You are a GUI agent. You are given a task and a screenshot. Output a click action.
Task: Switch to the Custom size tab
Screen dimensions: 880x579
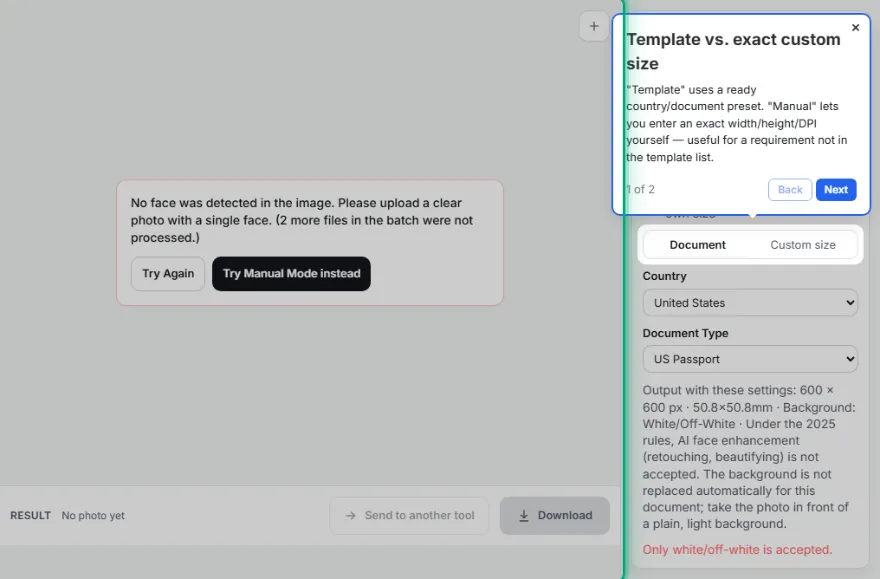pos(803,245)
